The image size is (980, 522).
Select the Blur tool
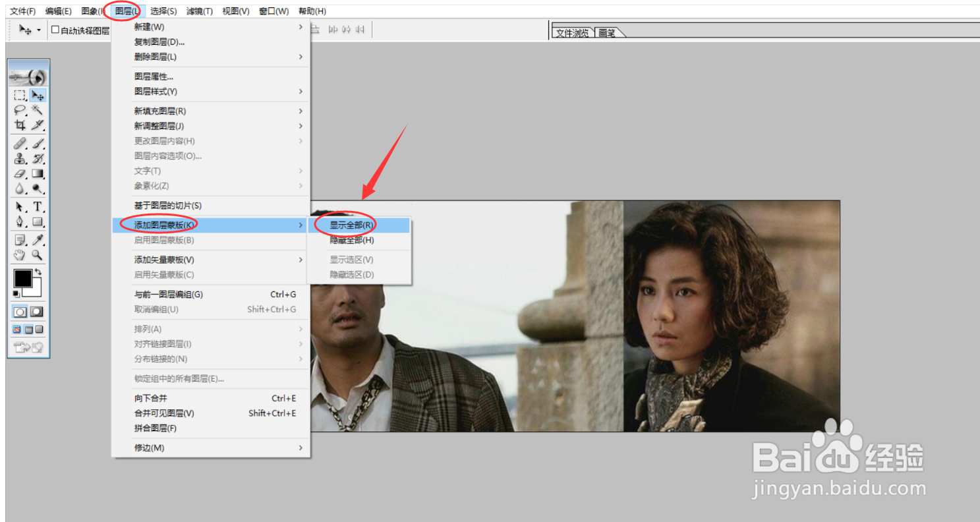20,188
